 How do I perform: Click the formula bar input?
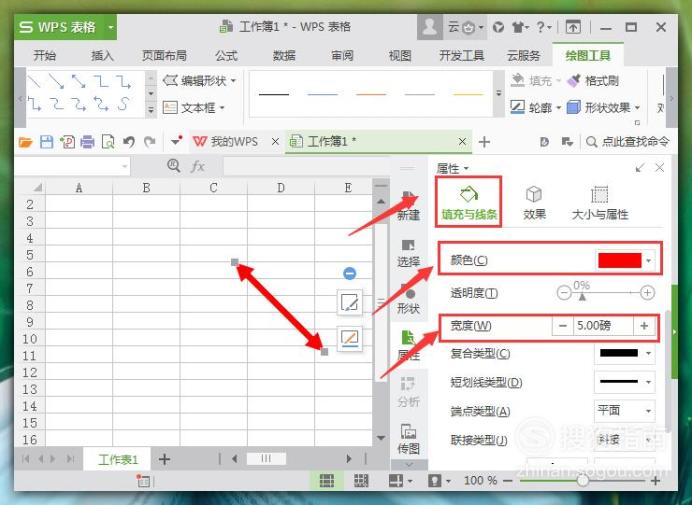(x=306, y=166)
